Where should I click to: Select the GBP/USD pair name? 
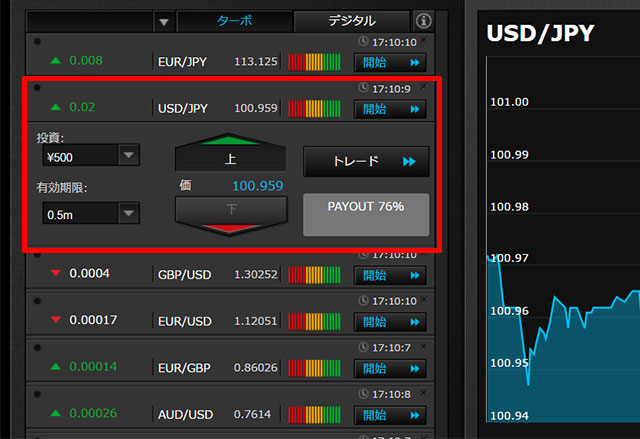pos(184,275)
